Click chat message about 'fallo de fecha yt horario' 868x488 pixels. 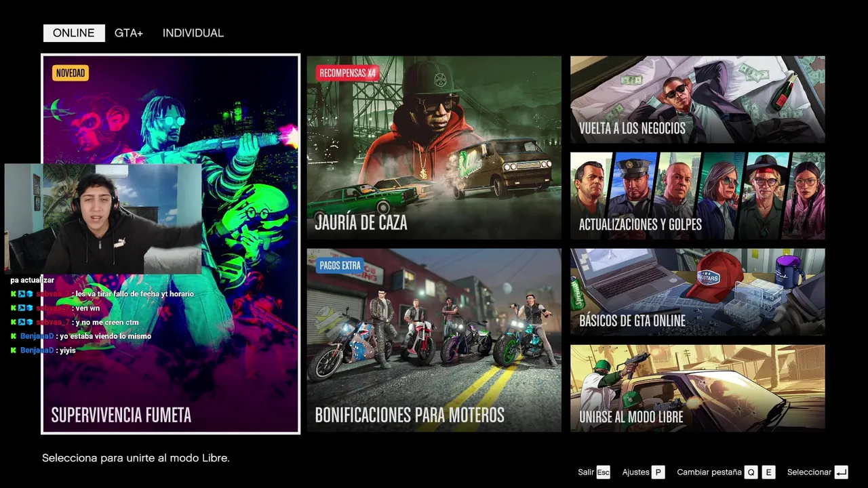134,294
